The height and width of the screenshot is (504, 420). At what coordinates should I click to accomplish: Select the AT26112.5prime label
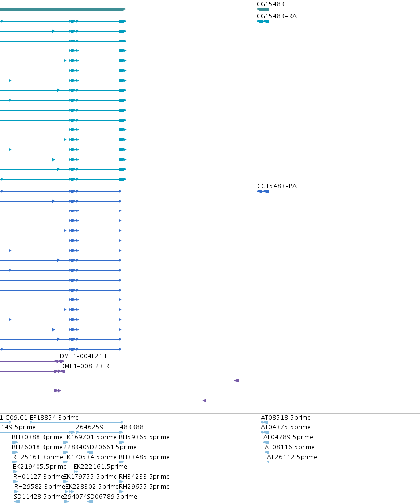pyautogui.click(x=292, y=457)
